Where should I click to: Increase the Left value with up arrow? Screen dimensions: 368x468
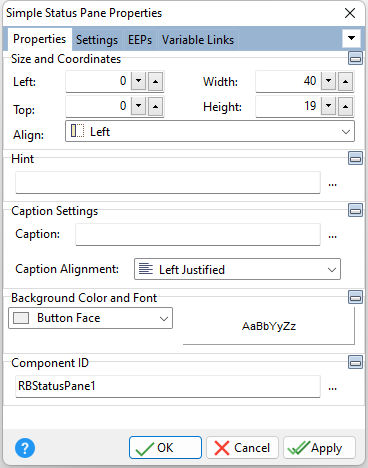tap(155, 81)
